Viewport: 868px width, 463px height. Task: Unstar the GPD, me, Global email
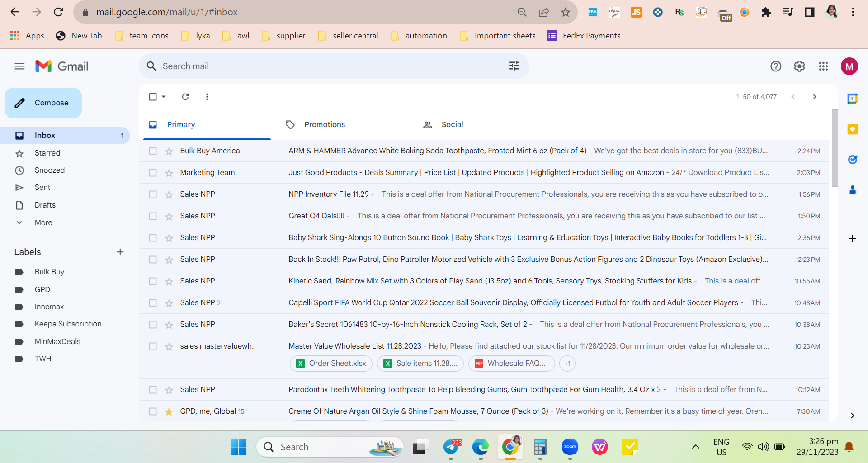click(x=169, y=411)
